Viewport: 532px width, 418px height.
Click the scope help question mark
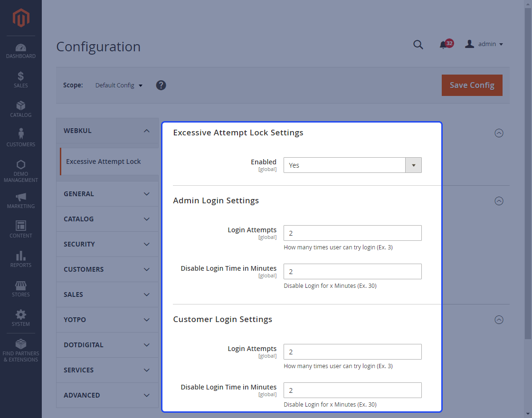point(161,85)
